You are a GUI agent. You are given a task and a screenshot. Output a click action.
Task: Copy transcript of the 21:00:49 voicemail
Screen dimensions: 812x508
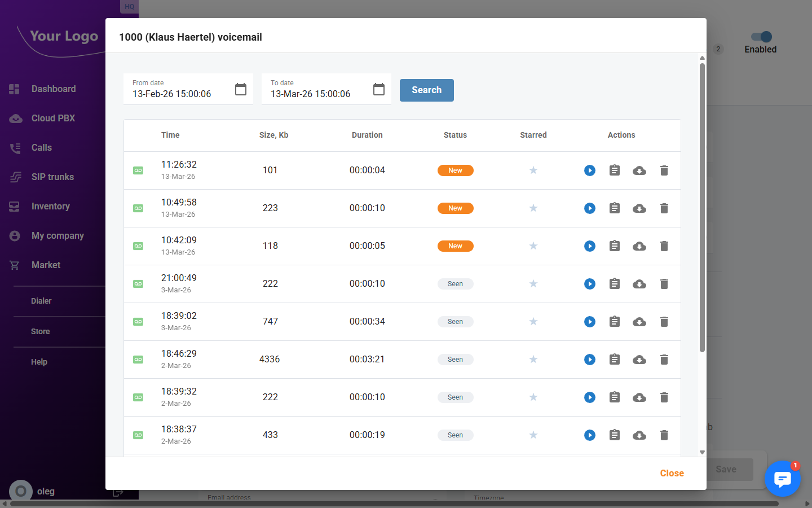(614, 284)
